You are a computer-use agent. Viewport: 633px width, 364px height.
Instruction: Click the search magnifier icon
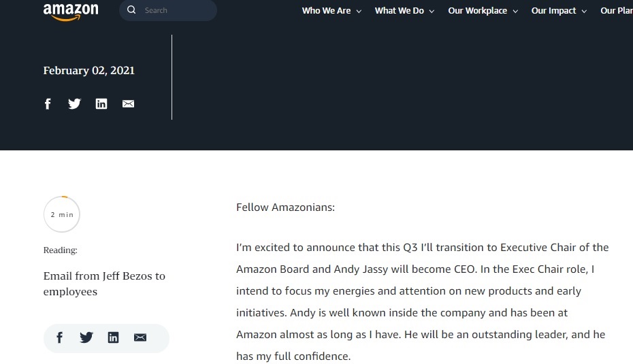131,10
